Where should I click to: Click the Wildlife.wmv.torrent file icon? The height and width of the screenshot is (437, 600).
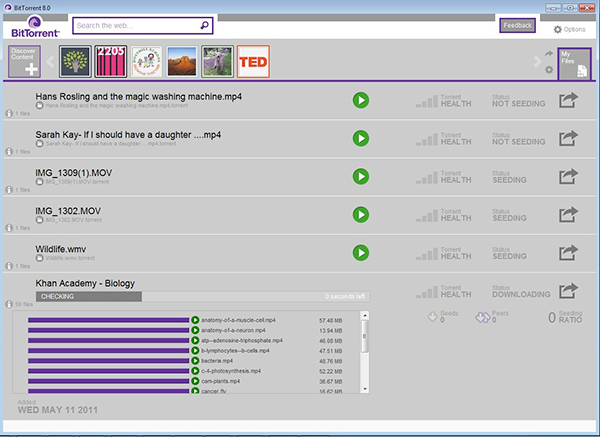39,258
